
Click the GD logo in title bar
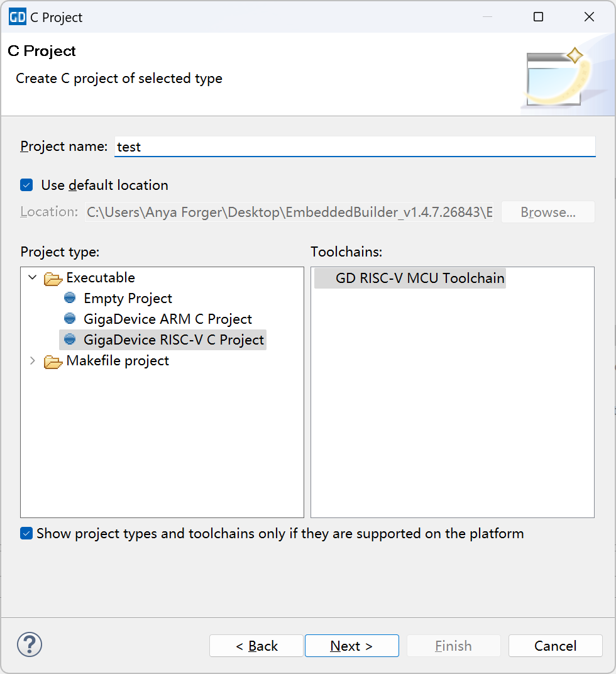pos(17,17)
